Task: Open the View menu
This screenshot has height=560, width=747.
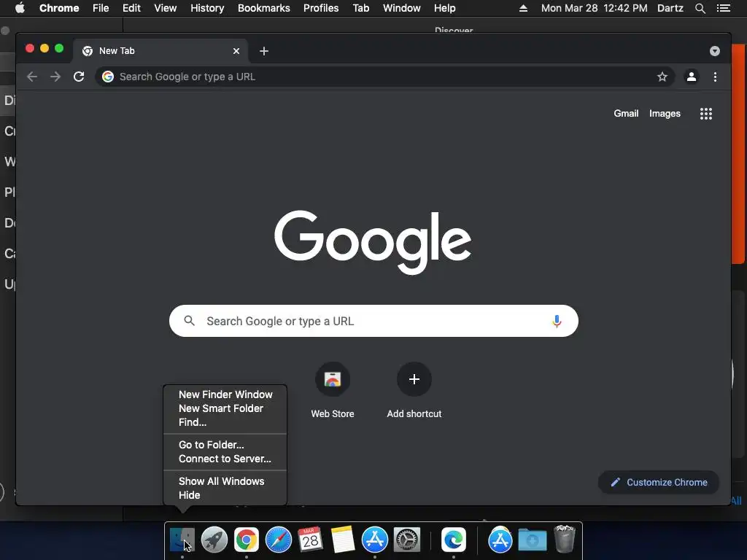Action: point(166,8)
